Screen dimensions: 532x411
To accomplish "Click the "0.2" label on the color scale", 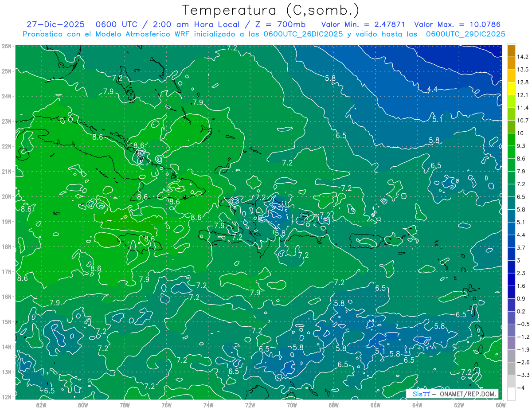I will tap(521, 311).
